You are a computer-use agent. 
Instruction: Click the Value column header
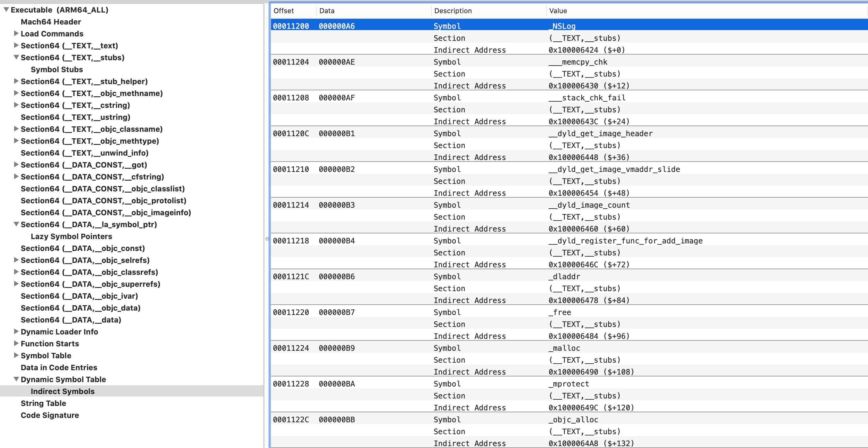(707, 11)
